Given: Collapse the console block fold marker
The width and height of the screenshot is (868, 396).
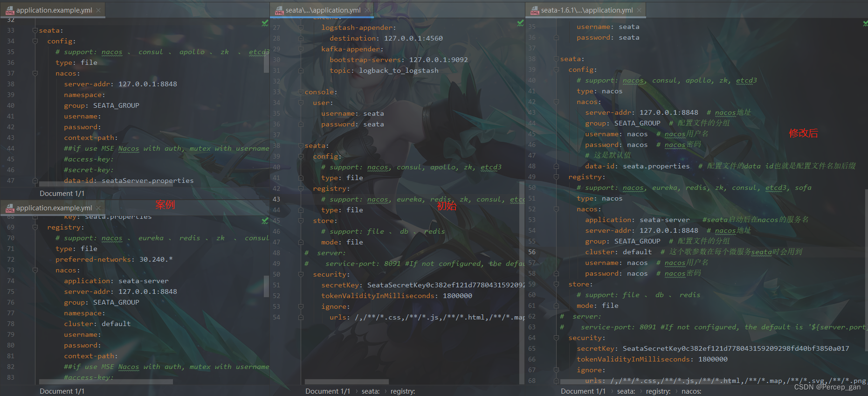Looking at the screenshot, I should (301, 92).
